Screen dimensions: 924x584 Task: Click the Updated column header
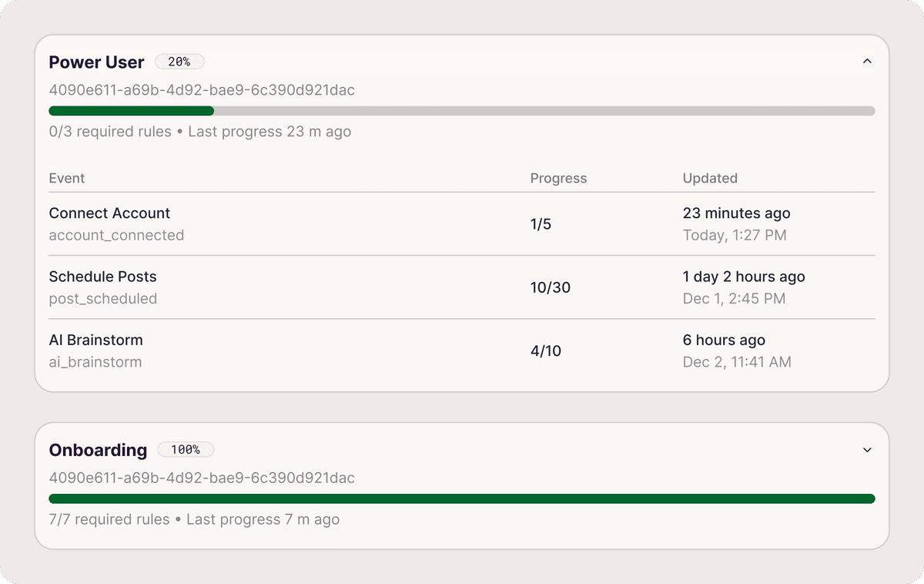pyautogui.click(x=710, y=178)
